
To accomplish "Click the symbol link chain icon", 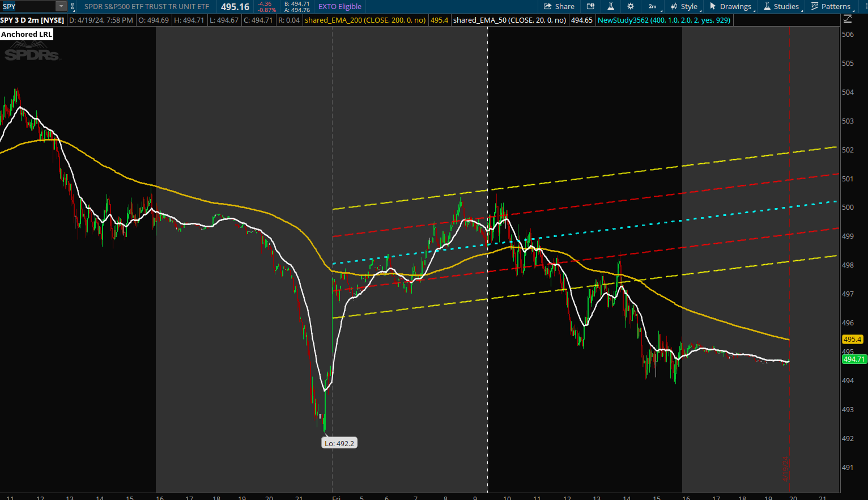I will pyautogui.click(x=73, y=7).
